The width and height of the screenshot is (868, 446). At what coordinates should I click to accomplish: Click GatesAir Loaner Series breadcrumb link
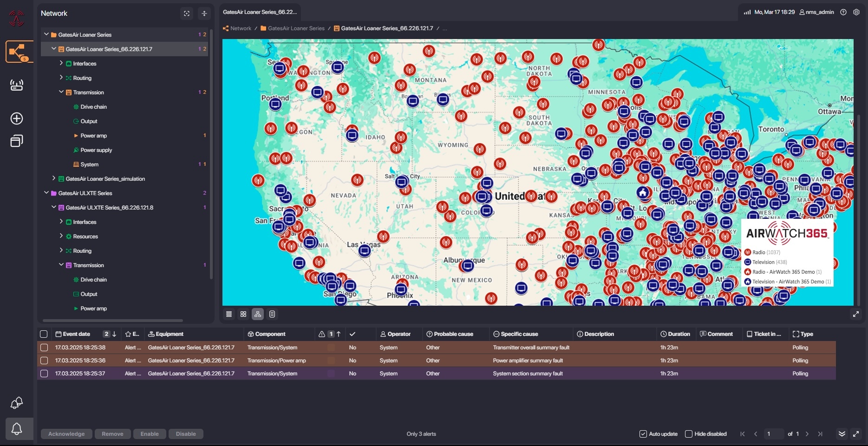tap(296, 28)
